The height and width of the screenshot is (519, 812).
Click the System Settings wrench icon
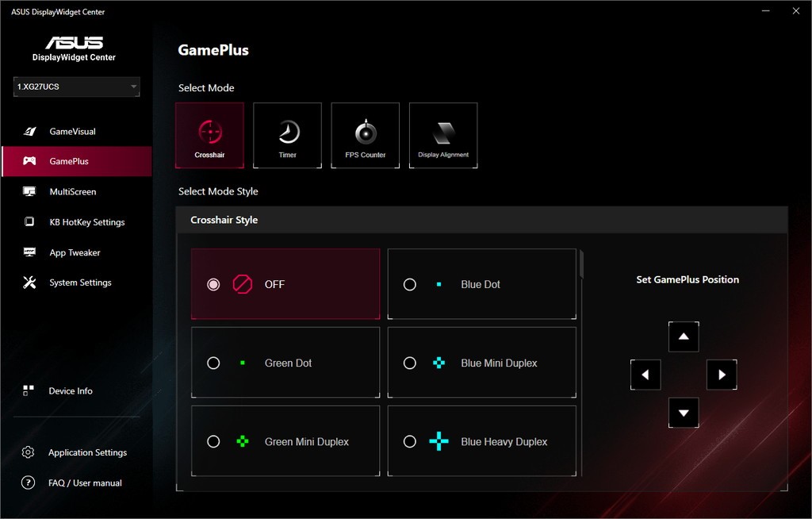click(29, 282)
